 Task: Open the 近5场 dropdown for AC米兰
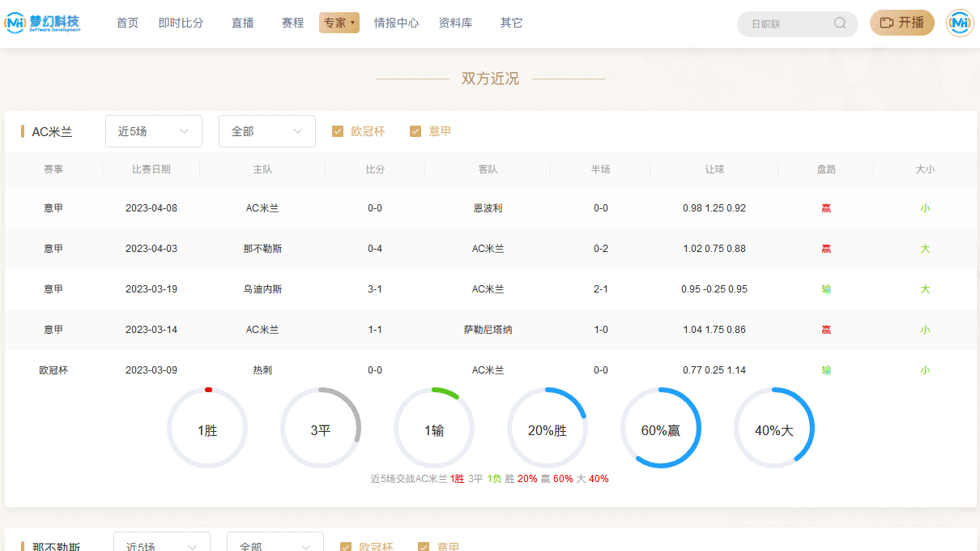pyautogui.click(x=154, y=131)
